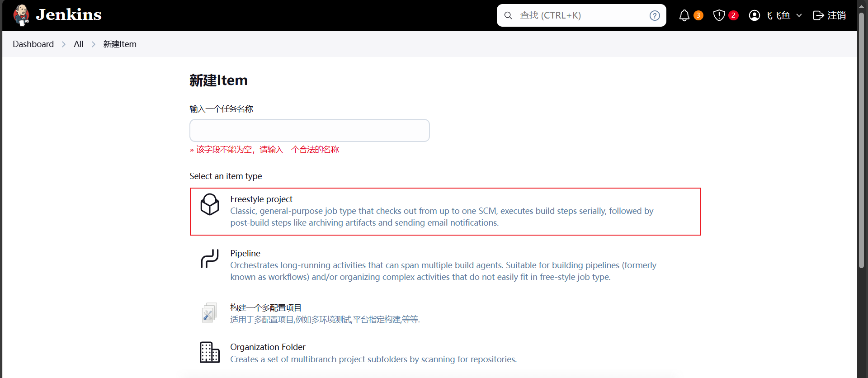Click the Pipeline description text
The image size is (868, 378).
pyautogui.click(x=443, y=271)
